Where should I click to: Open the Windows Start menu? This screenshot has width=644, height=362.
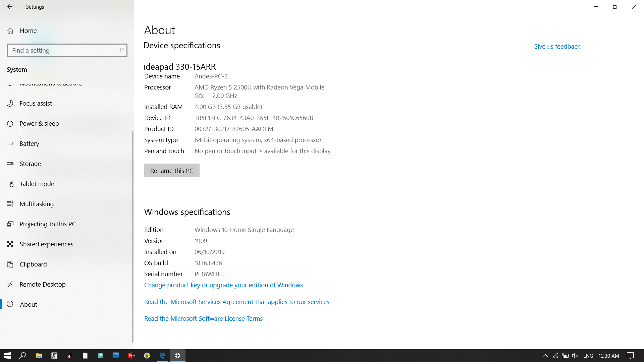[x=7, y=356]
